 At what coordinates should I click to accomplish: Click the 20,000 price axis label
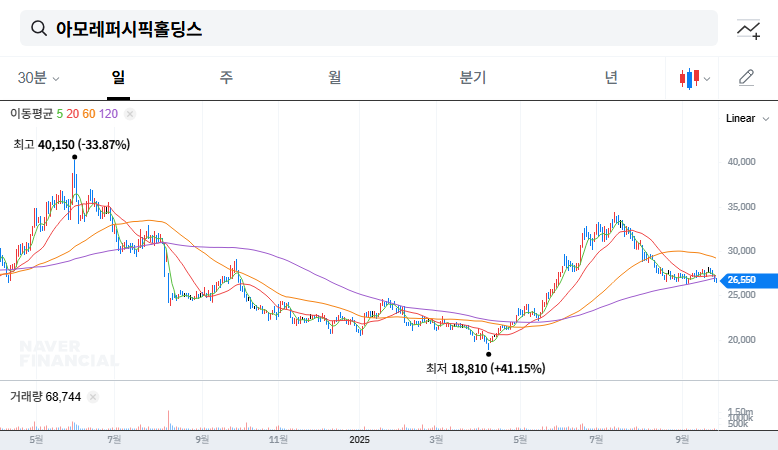point(741,340)
